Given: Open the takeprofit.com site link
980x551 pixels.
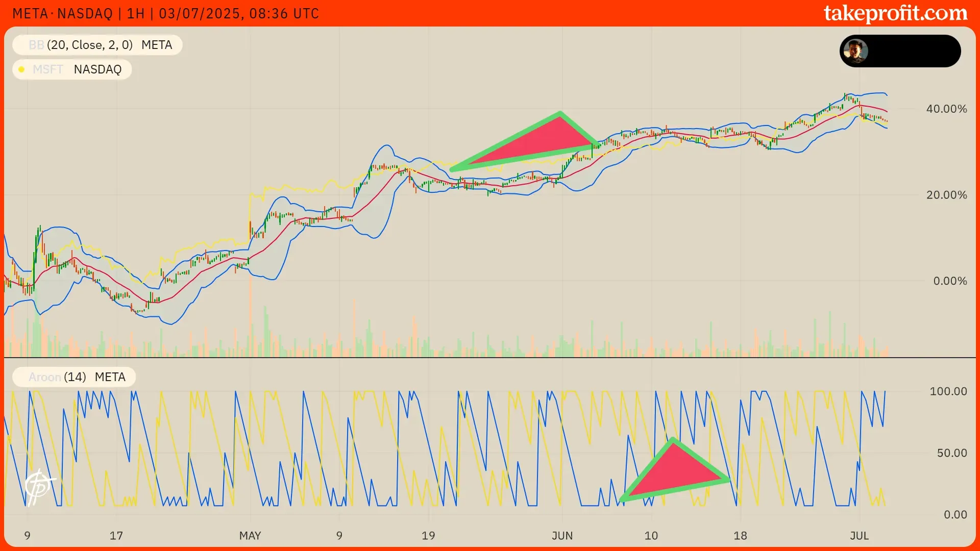Looking at the screenshot, I should pyautogui.click(x=895, y=13).
